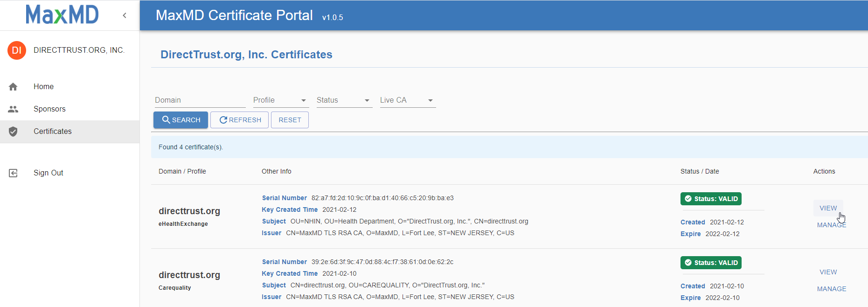Click the REFRESH button
Image resolution: width=868 pixels, height=307 pixels.
tap(240, 120)
